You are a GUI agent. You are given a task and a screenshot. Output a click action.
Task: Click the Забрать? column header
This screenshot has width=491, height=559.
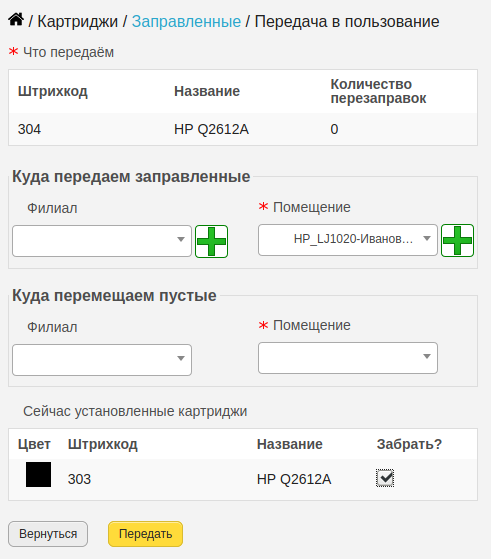pyautogui.click(x=409, y=444)
